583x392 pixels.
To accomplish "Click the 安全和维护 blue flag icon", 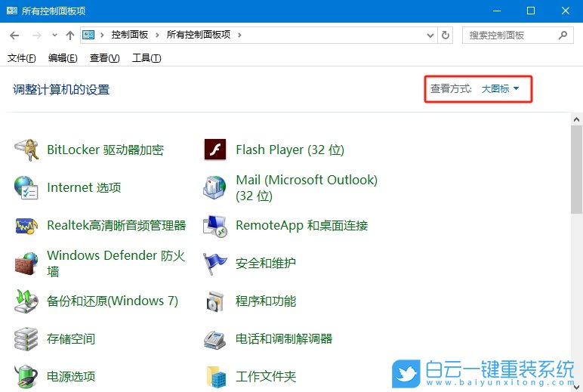I will [215, 264].
